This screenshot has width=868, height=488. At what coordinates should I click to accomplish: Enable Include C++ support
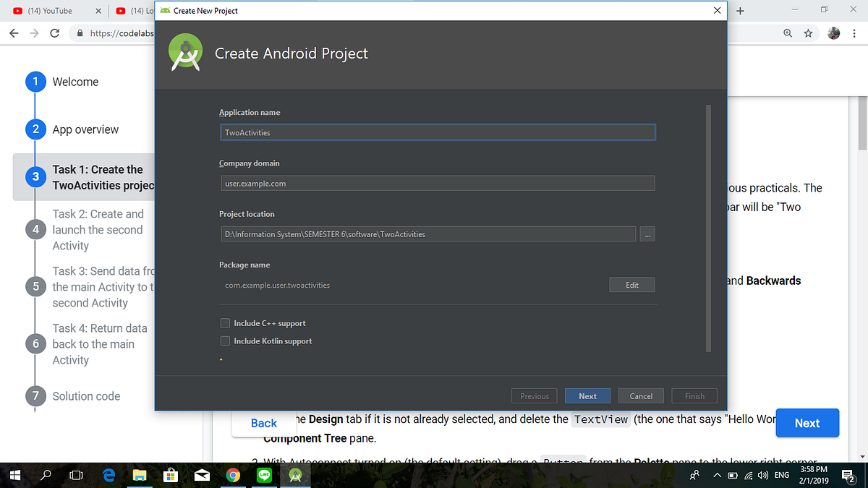(x=225, y=323)
